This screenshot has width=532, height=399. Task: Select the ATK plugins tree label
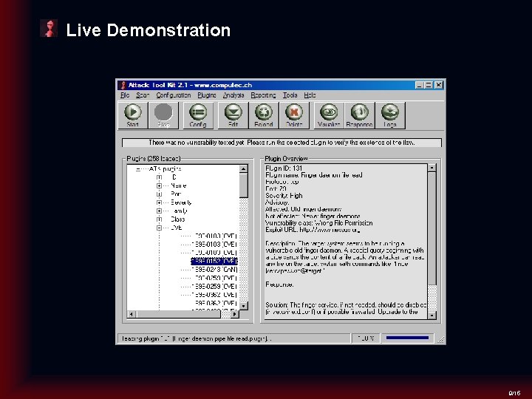click(166, 169)
